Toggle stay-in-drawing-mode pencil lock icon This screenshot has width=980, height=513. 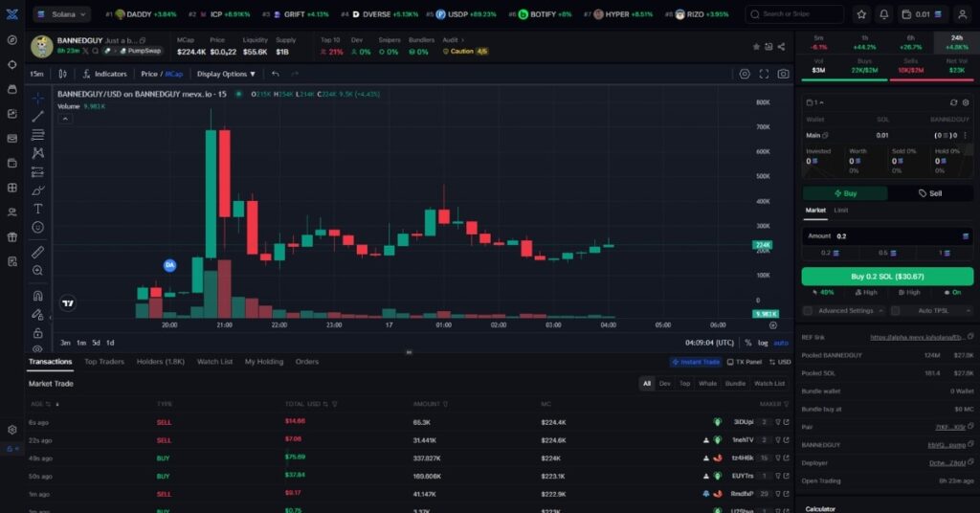37,314
